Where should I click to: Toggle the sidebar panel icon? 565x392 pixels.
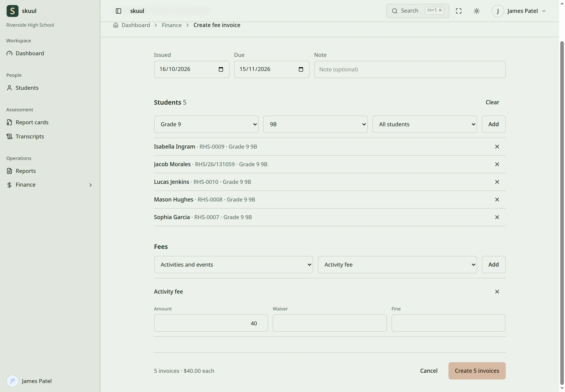click(118, 11)
